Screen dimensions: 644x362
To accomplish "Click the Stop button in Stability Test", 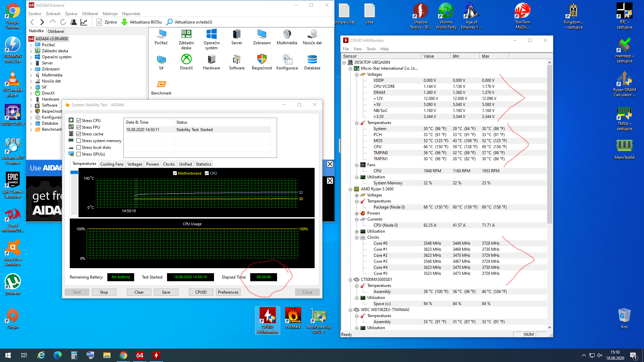I will [104, 292].
